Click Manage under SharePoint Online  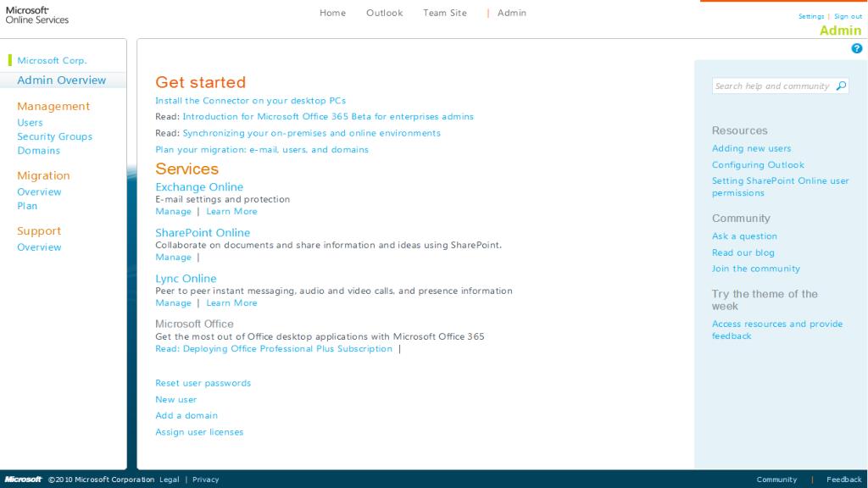point(173,258)
